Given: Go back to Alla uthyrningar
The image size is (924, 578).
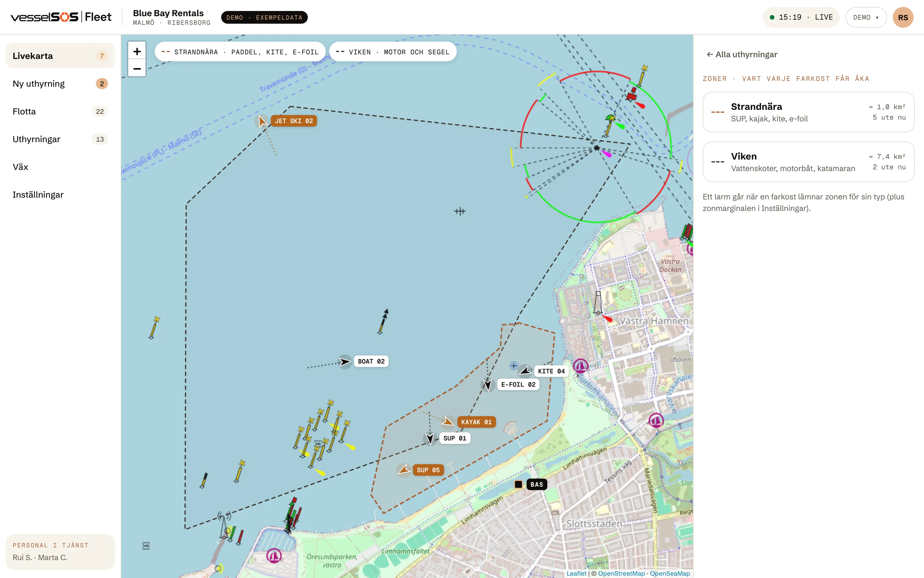Looking at the screenshot, I should [x=742, y=54].
